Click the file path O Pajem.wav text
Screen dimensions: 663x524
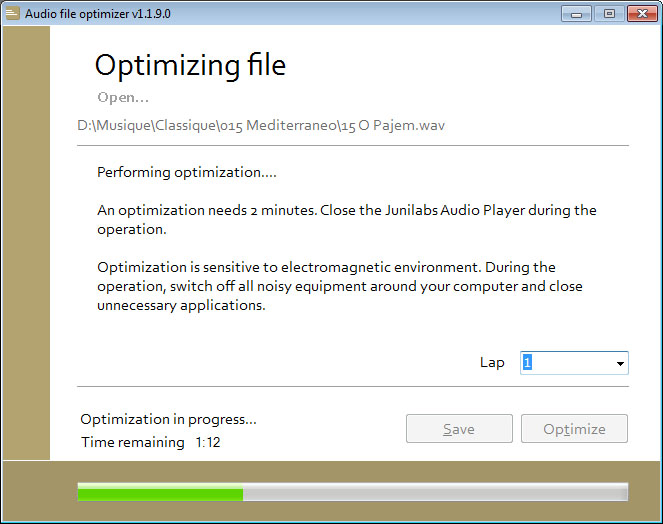(x=402, y=126)
